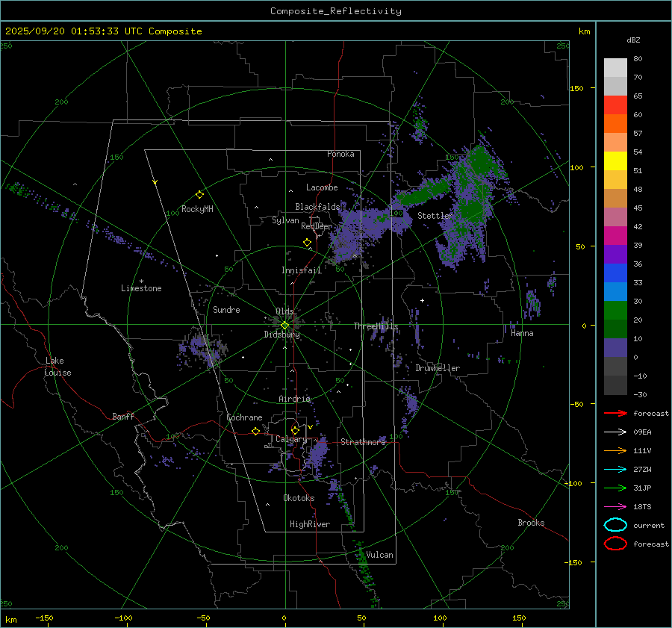Click the bright red dBZ color swatch
This screenshot has height=628, width=672.
pyautogui.click(x=615, y=105)
